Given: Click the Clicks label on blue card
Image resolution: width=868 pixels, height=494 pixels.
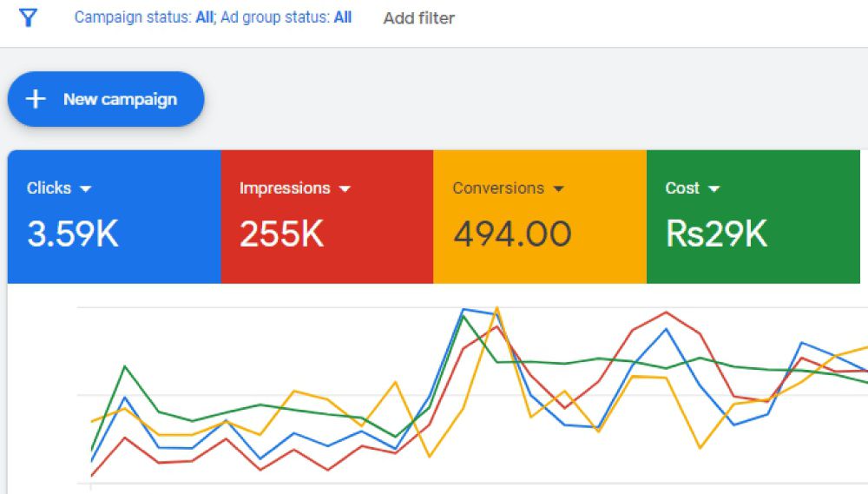Looking at the screenshot, I should (x=49, y=188).
